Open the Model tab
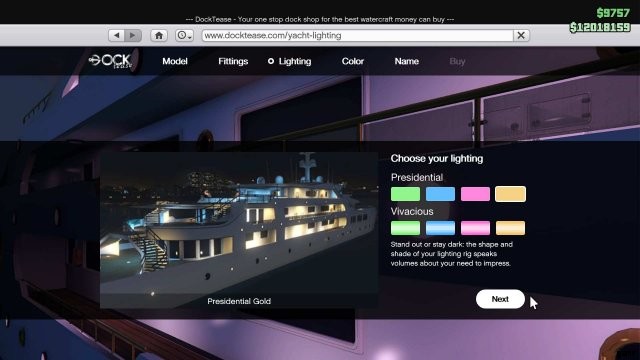Screen dimensions: 640x360 175,61
